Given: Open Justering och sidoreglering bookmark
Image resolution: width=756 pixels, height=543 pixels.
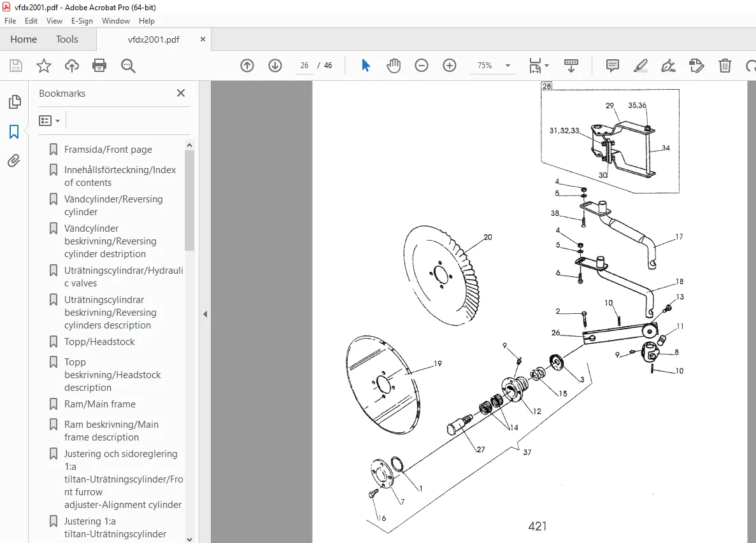Looking at the screenshot, I should click(x=124, y=479).
